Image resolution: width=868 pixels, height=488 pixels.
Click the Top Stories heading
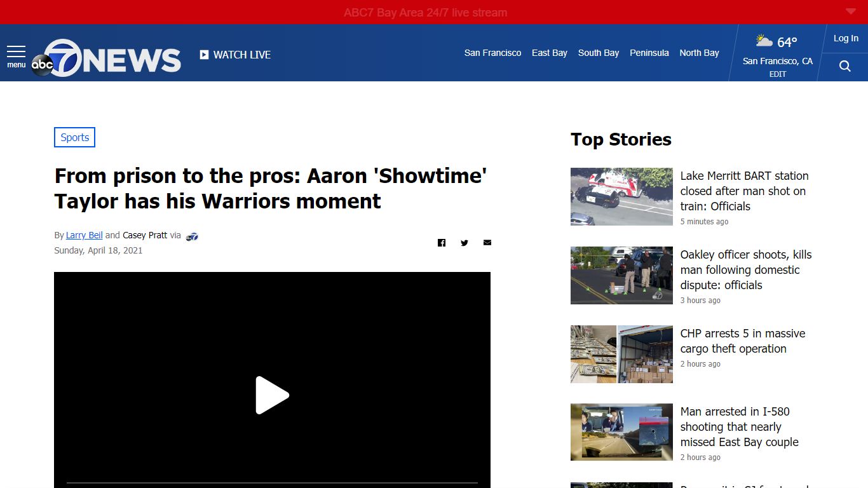point(621,139)
